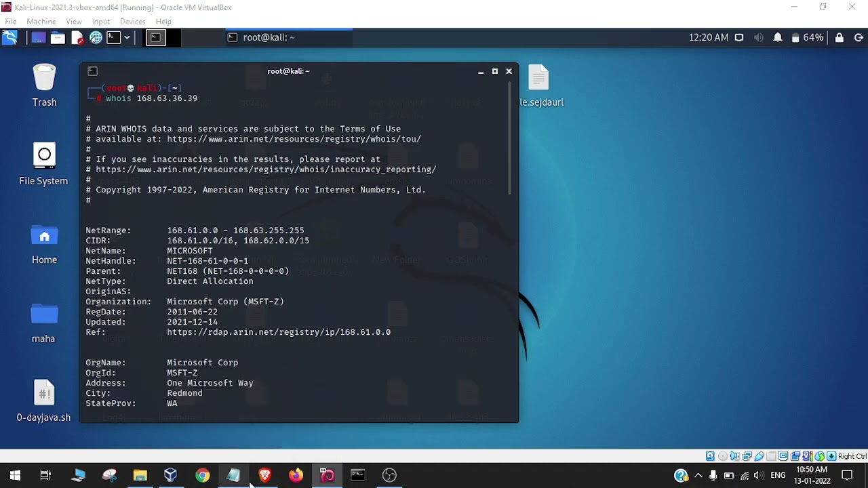This screenshot has height=488, width=868.
Task: Open File Explorer from Windows taskbar
Action: [140, 475]
